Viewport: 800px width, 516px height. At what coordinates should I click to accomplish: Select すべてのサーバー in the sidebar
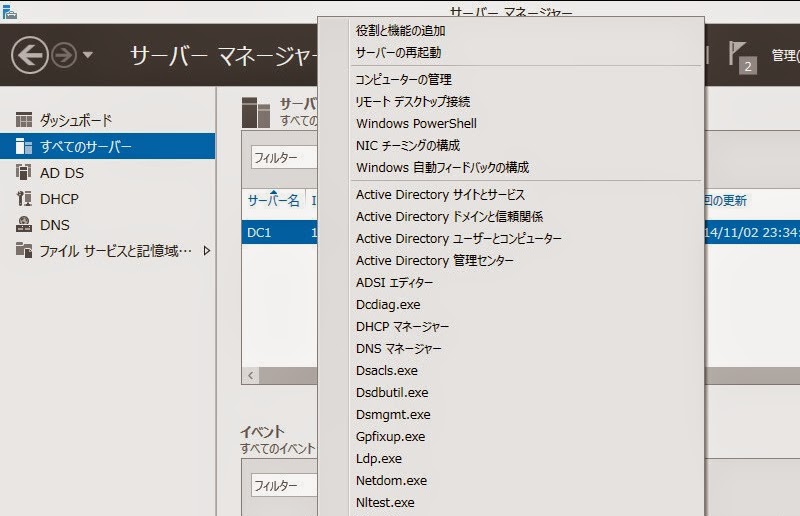107,146
